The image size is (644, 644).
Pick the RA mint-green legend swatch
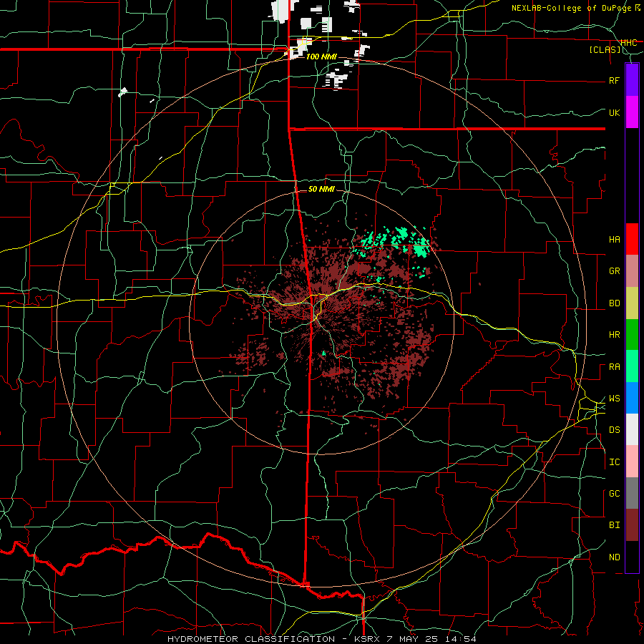point(632,366)
